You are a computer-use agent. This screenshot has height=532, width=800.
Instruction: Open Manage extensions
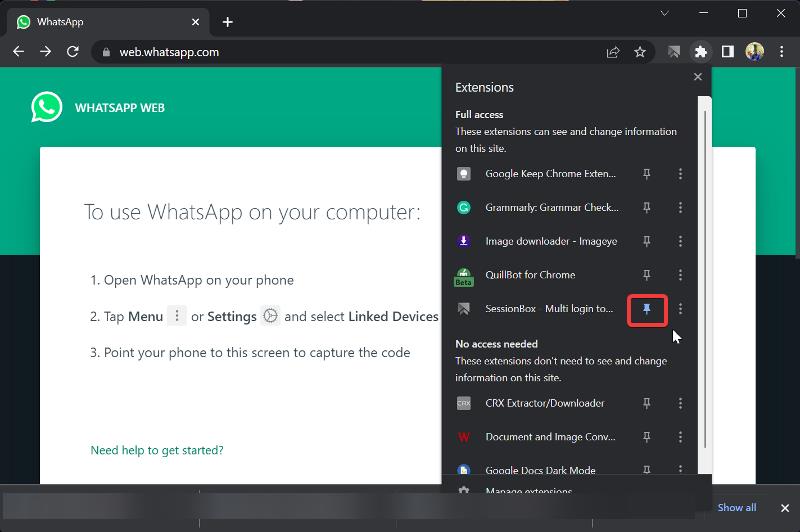(529, 491)
